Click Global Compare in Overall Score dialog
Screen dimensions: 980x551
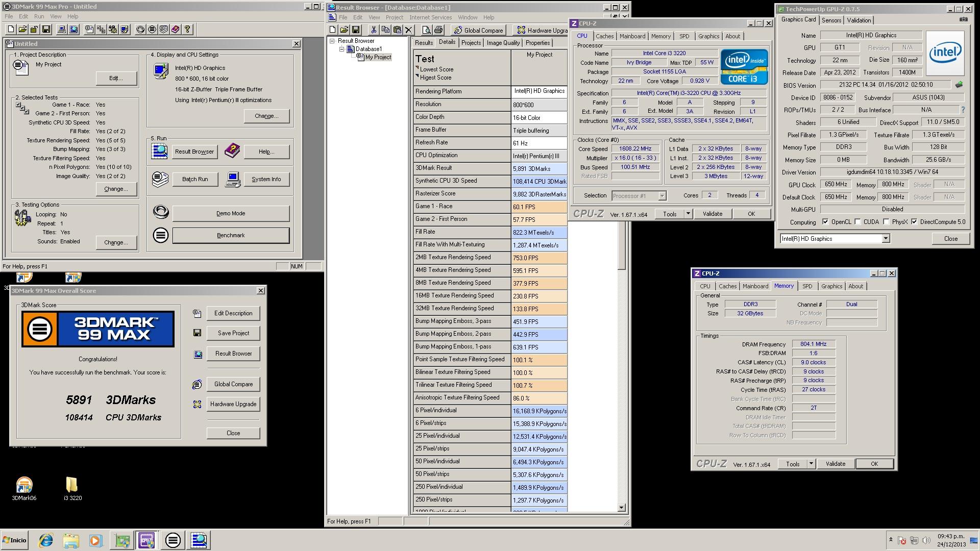click(233, 384)
